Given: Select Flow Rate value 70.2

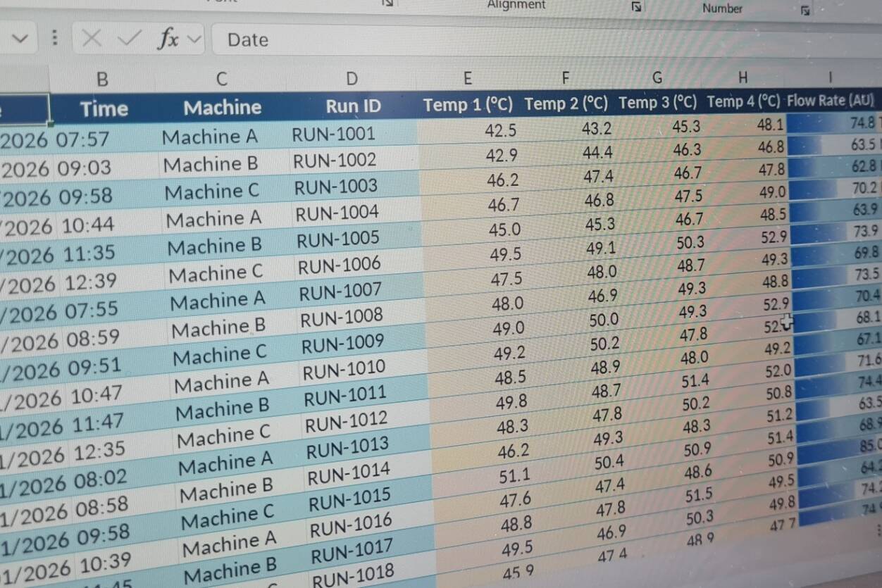Looking at the screenshot, I should tap(865, 188).
